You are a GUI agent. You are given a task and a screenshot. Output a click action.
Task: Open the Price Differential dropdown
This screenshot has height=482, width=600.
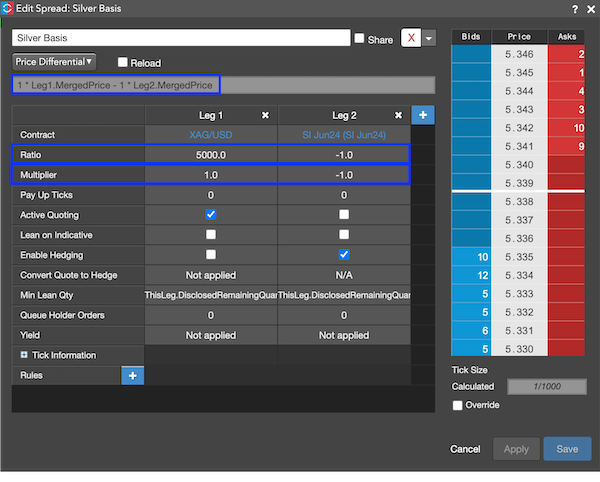pos(54,62)
